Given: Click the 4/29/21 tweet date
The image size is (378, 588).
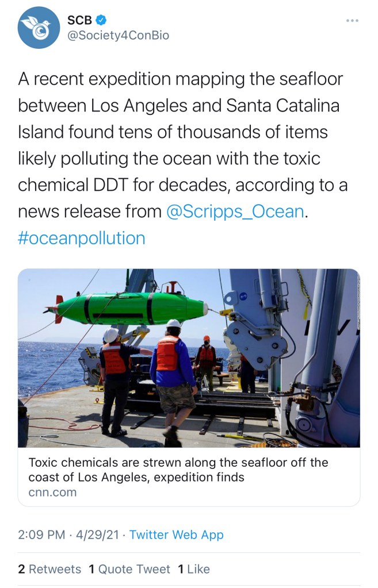Looking at the screenshot, I should pos(97,535).
